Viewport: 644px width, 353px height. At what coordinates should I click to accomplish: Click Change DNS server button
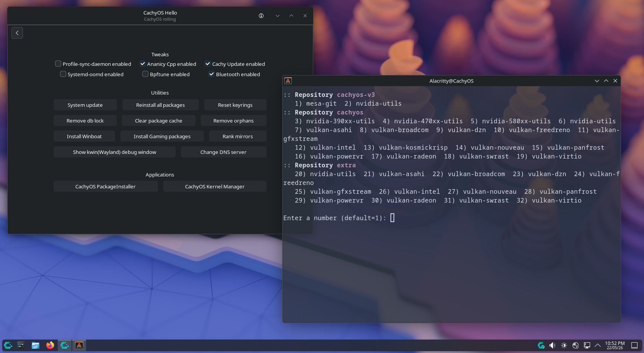(x=223, y=152)
